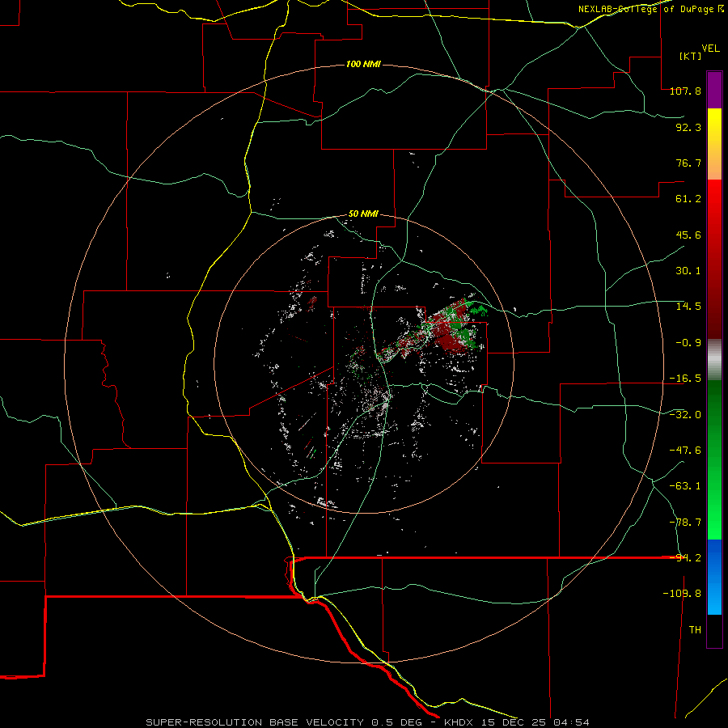Click the 30.1 velocity scale value
The image size is (728, 728).
point(688,271)
